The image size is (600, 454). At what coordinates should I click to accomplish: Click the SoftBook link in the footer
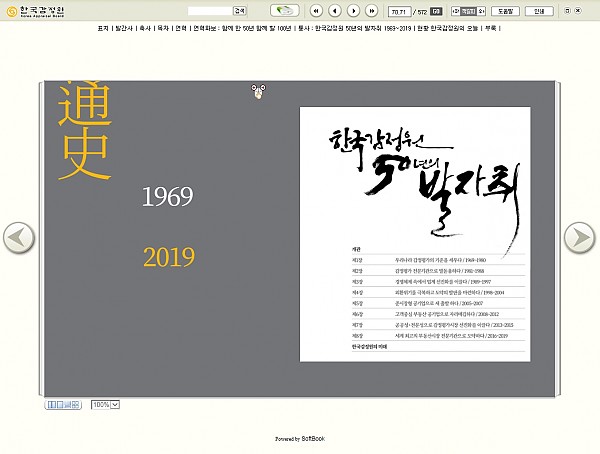313,439
